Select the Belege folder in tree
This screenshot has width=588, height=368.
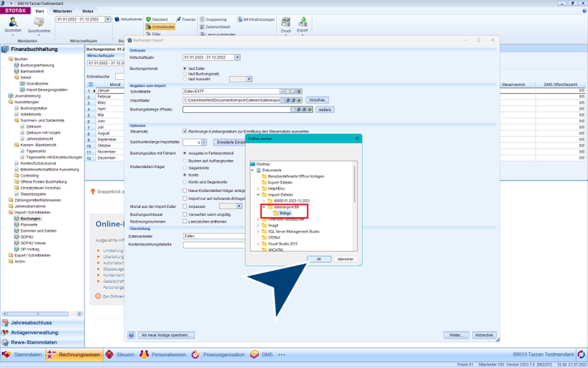click(x=284, y=213)
